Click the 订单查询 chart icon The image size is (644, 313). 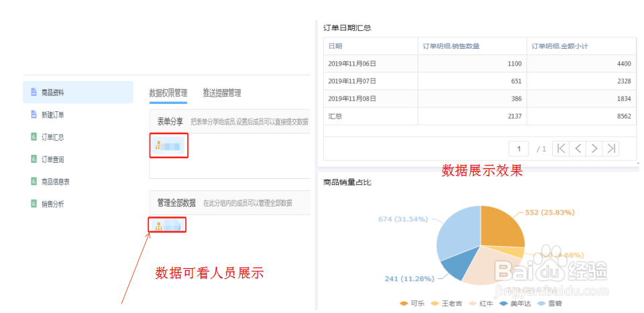click(x=34, y=159)
